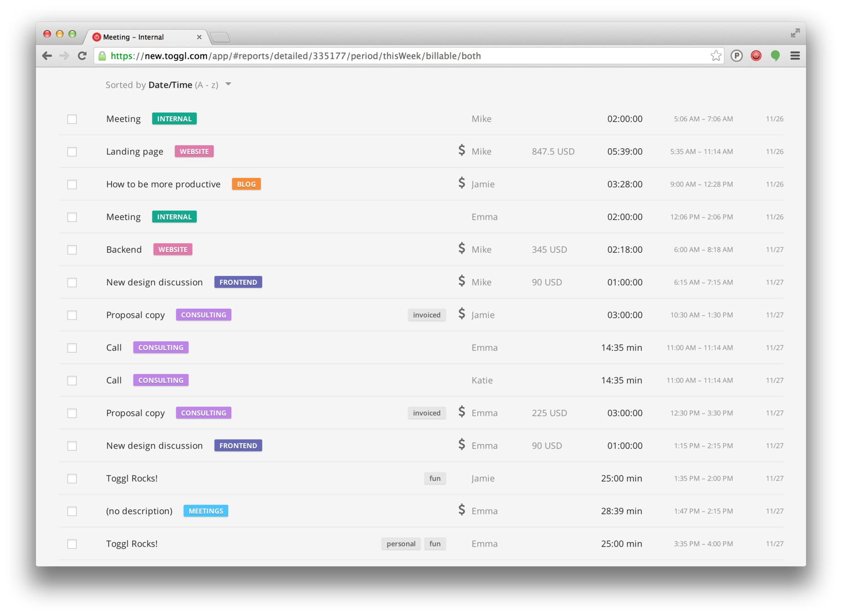
Task: Open the Chrome hamburger menu
Action: [x=795, y=56]
